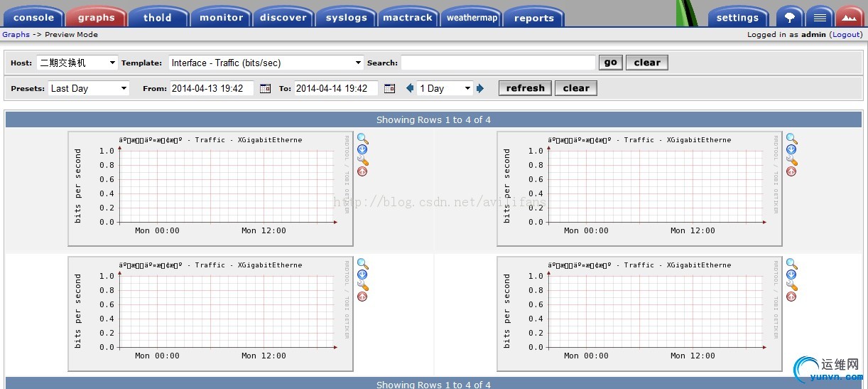Image resolution: width=868 pixels, height=389 pixels.
Task: Click the blue CSV export icon beside the top-right graph
Action: [791, 149]
